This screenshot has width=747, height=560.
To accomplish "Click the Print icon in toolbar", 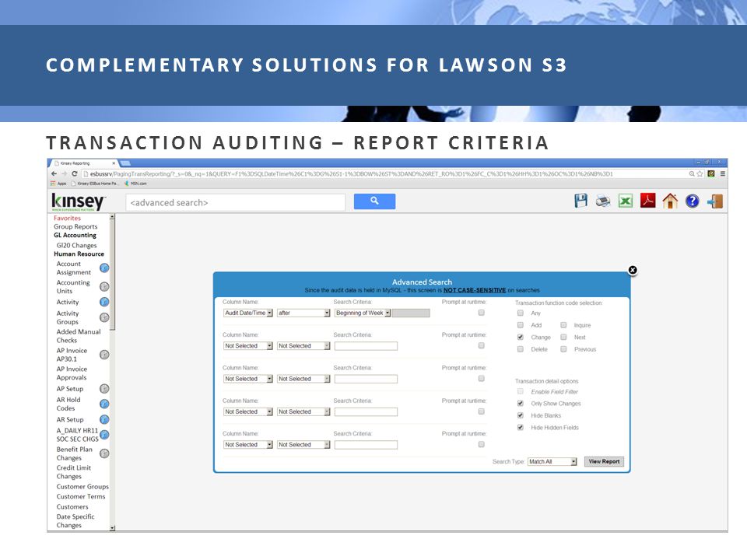I will point(602,201).
